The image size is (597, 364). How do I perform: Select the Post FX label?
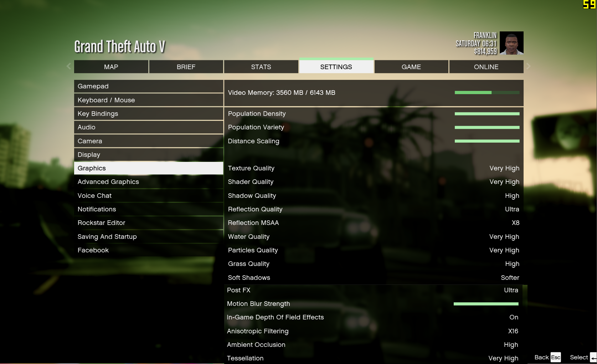click(239, 290)
